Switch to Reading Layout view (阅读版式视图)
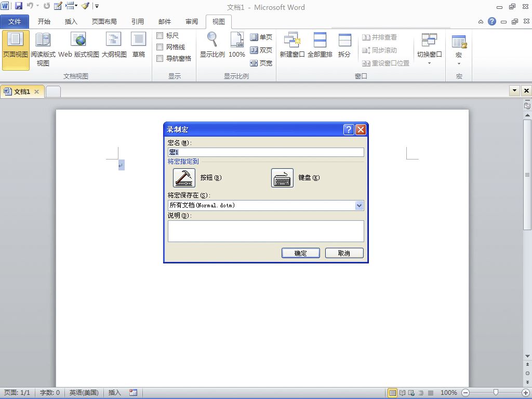532x399 pixels. (43, 50)
